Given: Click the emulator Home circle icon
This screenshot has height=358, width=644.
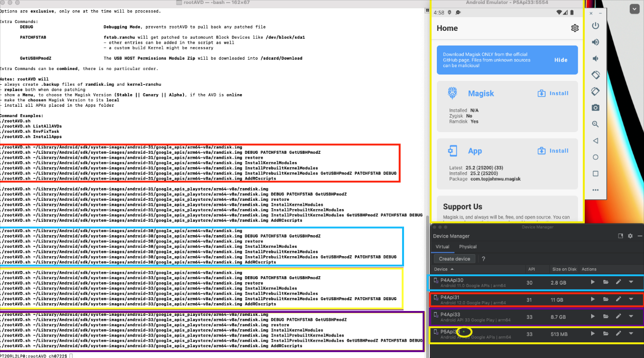Looking at the screenshot, I should point(596,157).
